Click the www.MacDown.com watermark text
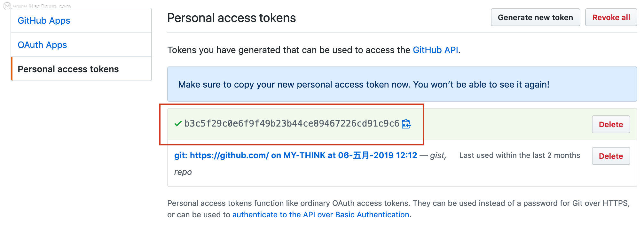 point(42,6)
